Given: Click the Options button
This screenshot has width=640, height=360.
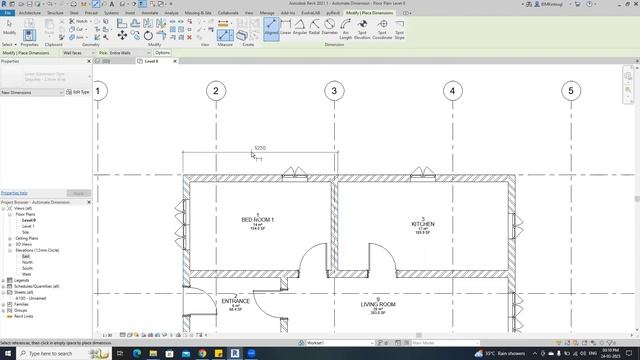Looking at the screenshot, I should [x=162, y=53].
